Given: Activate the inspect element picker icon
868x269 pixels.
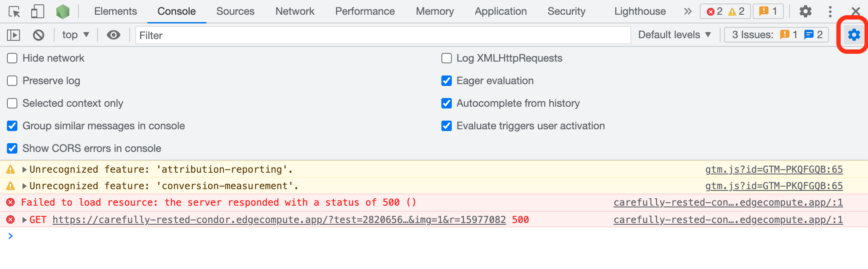Looking at the screenshot, I should (14, 12).
